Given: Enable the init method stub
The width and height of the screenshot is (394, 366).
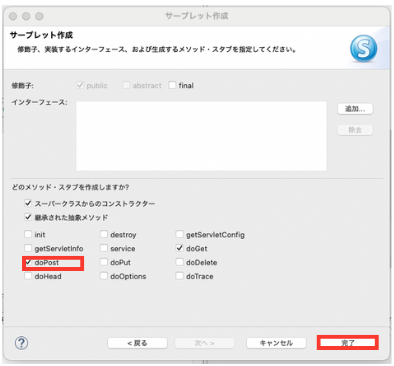Looking at the screenshot, I should (28, 234).
